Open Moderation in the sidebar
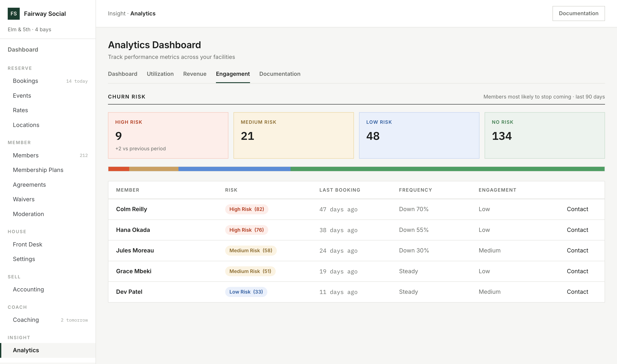Image resolution: width=617 pixels, height=364 pixels. click(48, 214)
